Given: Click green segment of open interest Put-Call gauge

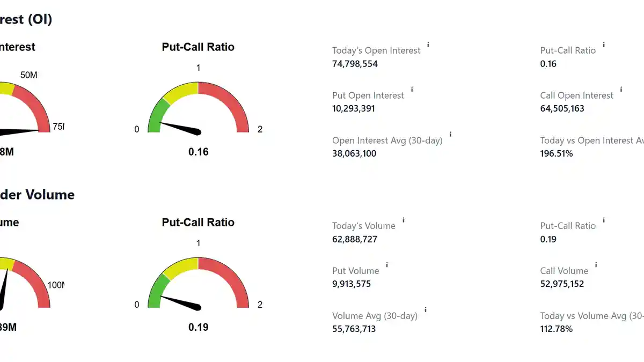Looking at the screenshot, I should 156,115.
